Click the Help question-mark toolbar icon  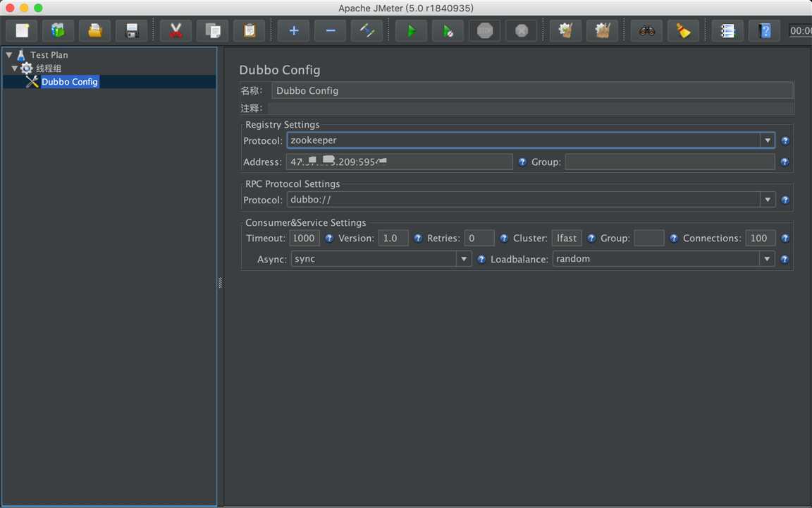(x=764, y=30)
